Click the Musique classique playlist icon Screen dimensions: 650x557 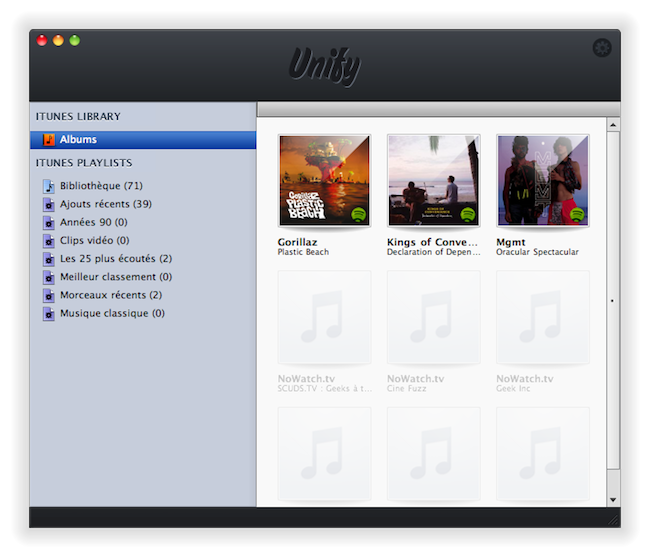tap(49, 314)
